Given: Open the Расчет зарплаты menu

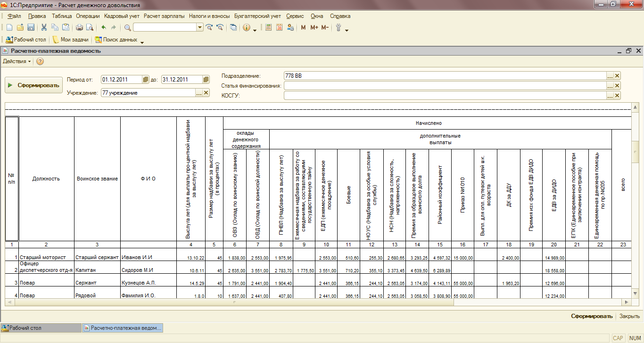Looking at the screenshot, I should [x=165, y=16].
